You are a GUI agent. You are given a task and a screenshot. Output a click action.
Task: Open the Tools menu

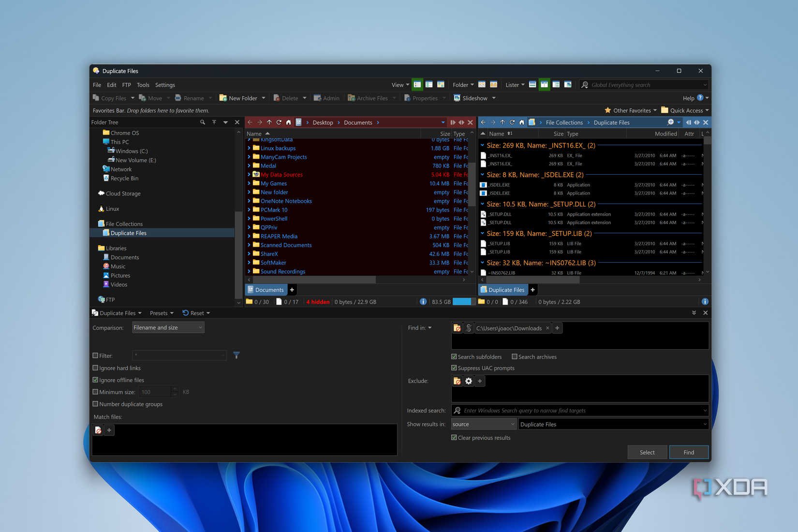click(x=143, y=85)
